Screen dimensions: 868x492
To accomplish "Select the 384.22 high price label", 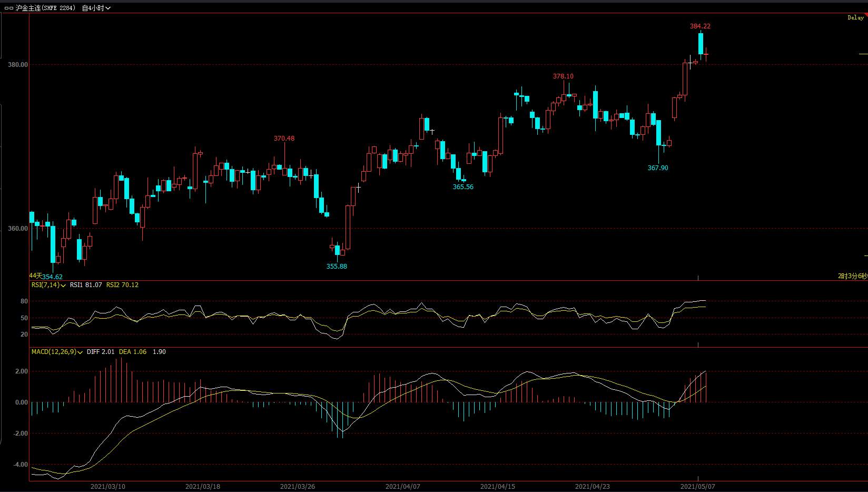I will pyautogui.click(x=700, y=26).
